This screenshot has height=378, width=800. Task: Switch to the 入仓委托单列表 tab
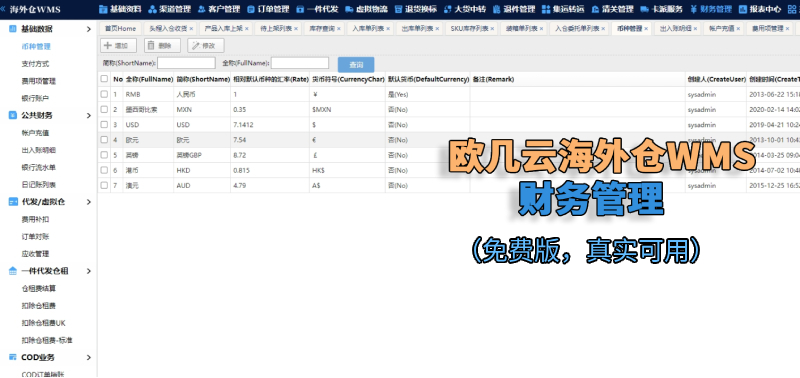(580, 29)
